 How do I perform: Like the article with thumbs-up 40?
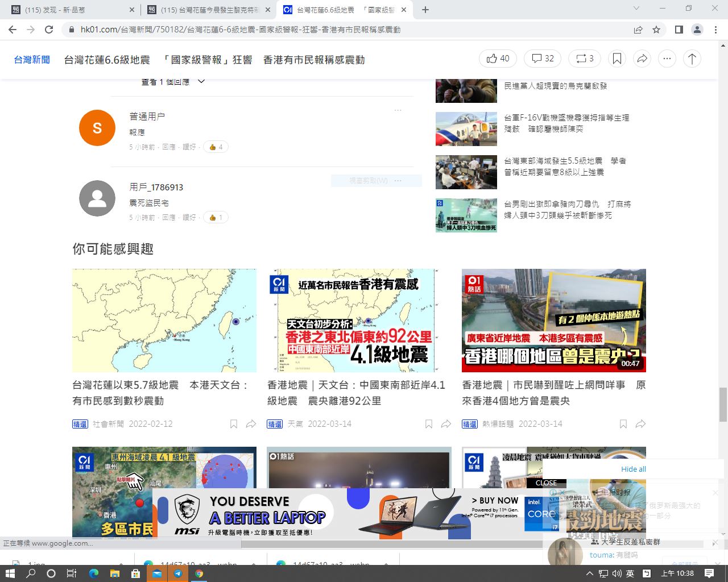coord(498,59)
